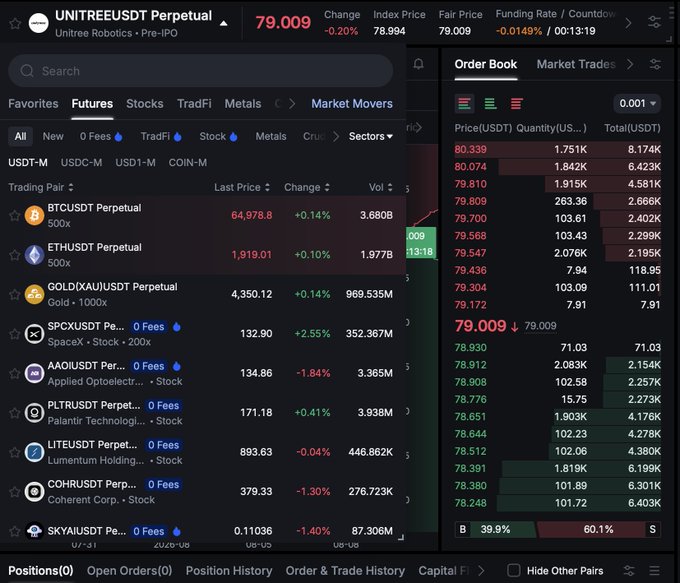The height and width of the screenshot is (583, 680).
Task: Show bids only order book view
Action: click(x=490, y=104)
